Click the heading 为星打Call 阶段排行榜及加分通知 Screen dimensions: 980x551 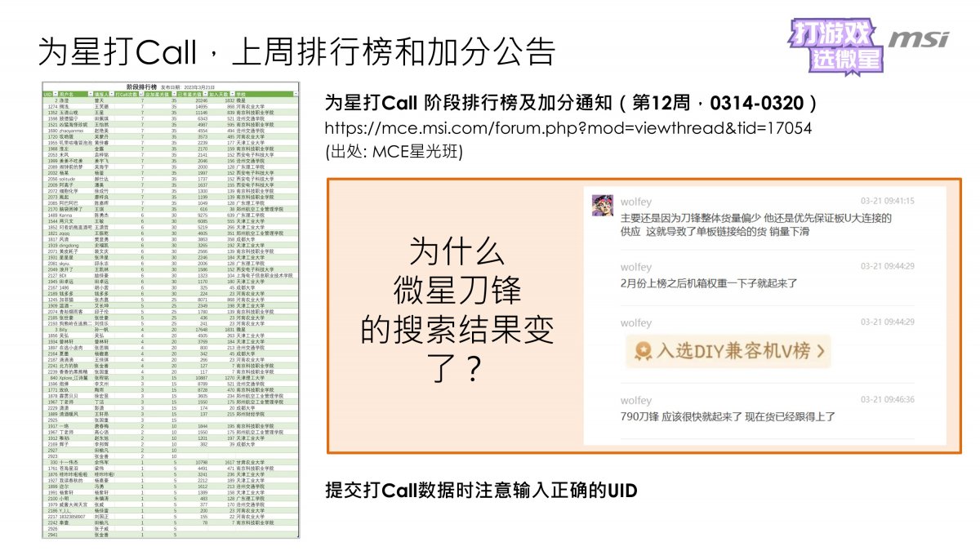coord(572,104)
